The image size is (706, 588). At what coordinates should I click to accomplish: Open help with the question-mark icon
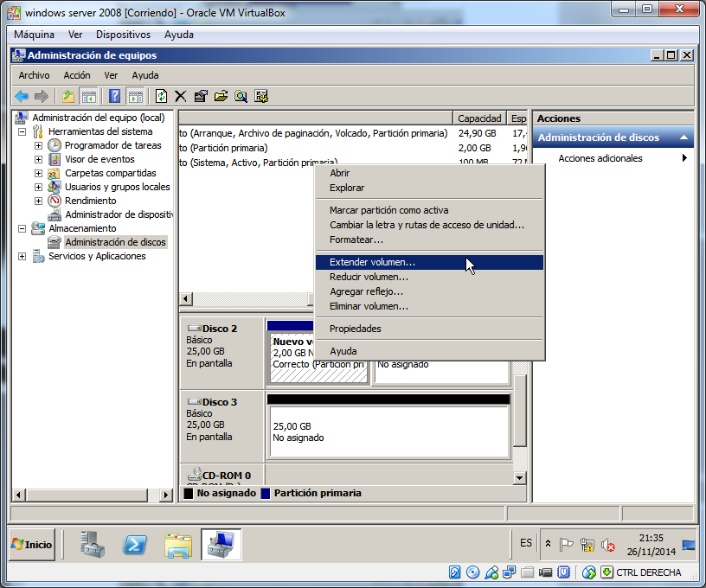[115, 96]
